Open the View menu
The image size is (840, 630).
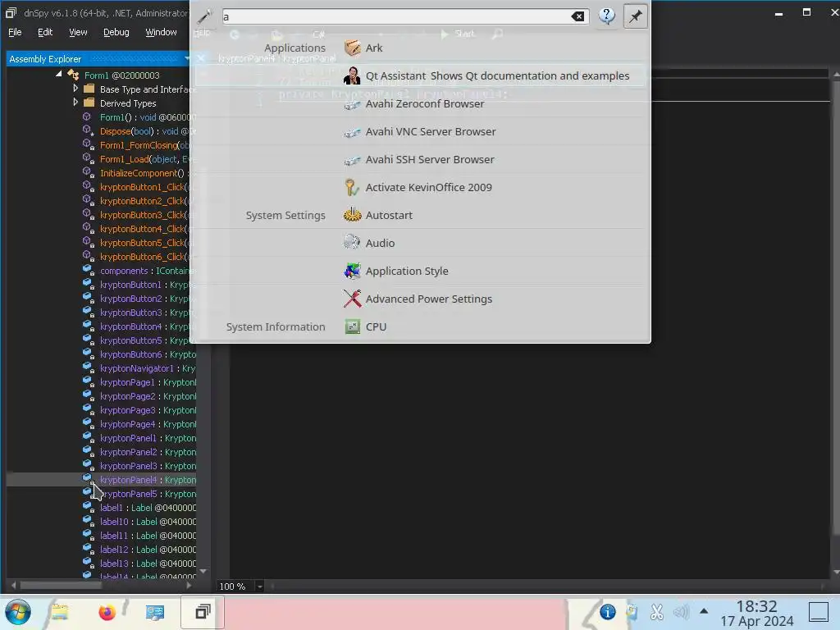pyautogui.click(x=78, y=32)
